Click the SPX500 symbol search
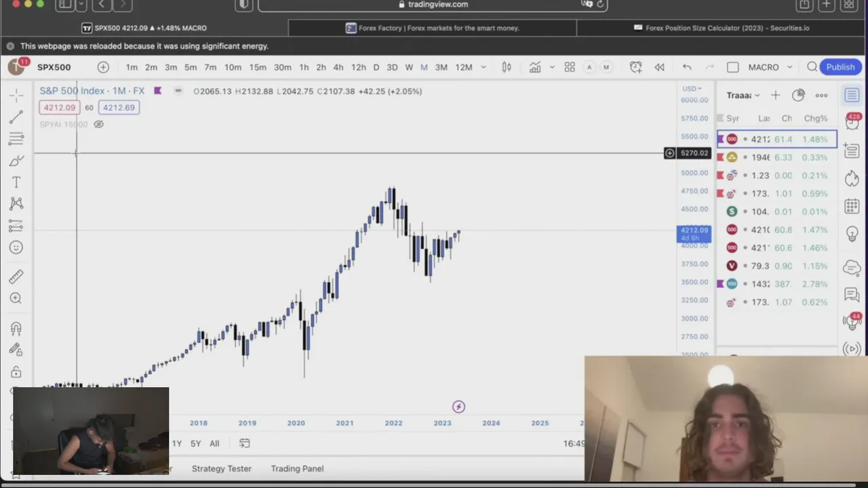The height and width of the screenshot is (488, 868). coord(54,67)
